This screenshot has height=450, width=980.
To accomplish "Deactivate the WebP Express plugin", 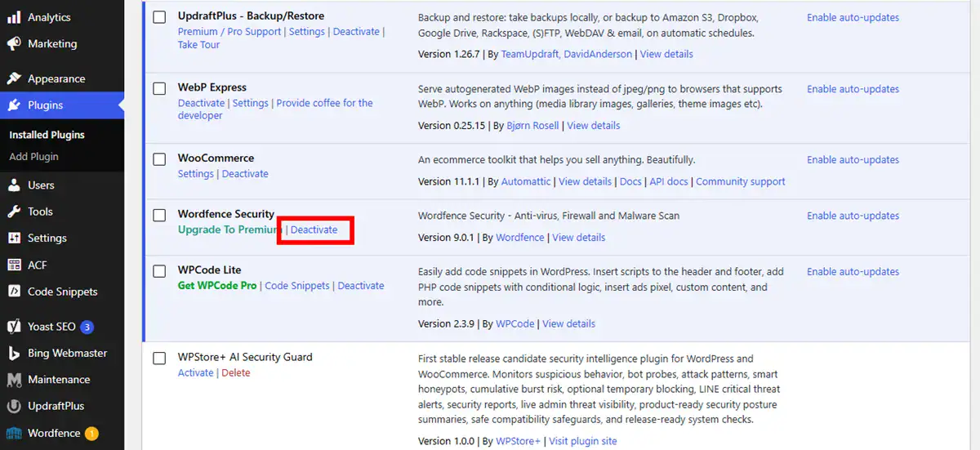I will [201, 103].
